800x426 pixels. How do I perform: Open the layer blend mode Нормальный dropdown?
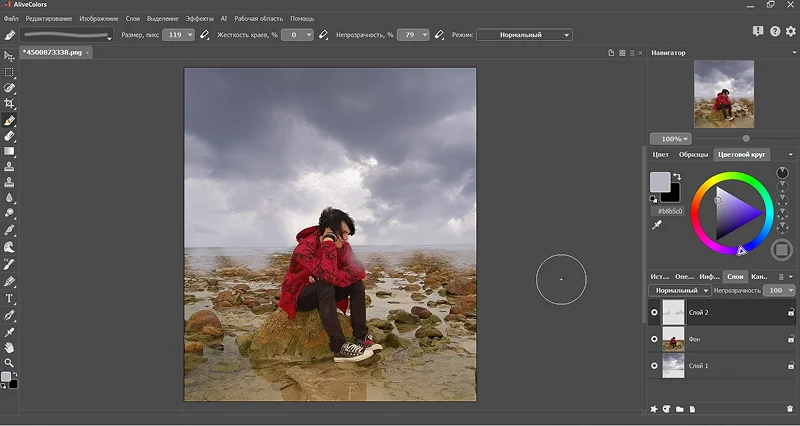pos(680,290)
